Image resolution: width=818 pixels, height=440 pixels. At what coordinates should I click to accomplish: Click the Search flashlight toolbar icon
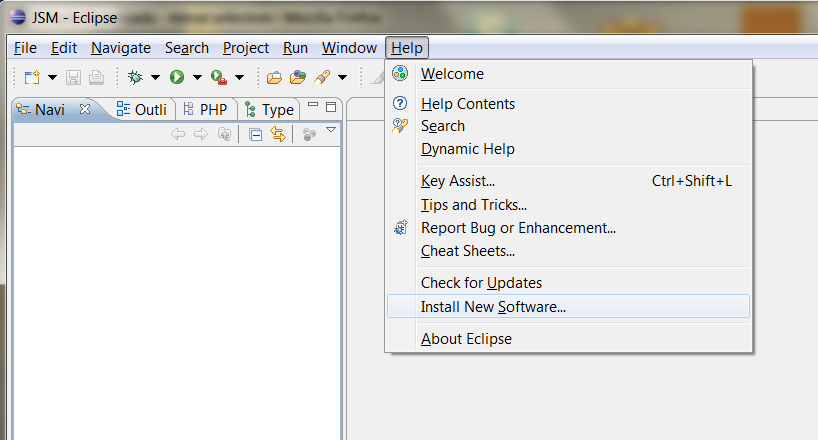pyautogui.click(x=322, y=77)
